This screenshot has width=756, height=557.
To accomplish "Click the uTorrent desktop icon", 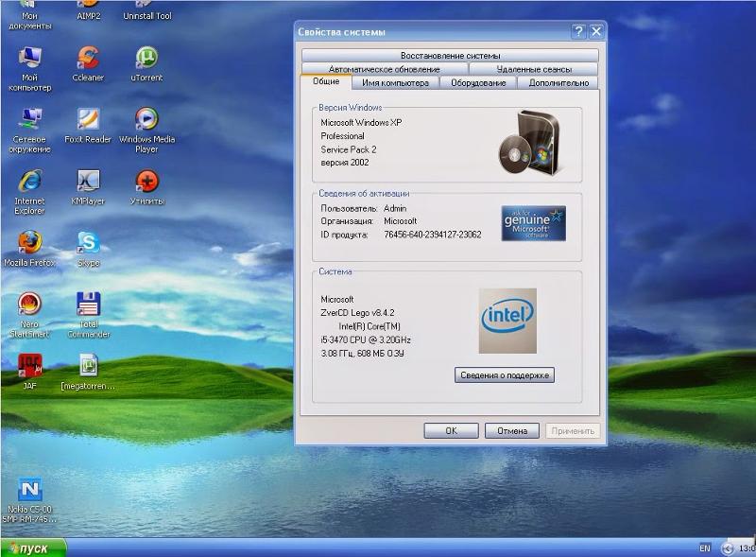I will click(x=146, y=63).
